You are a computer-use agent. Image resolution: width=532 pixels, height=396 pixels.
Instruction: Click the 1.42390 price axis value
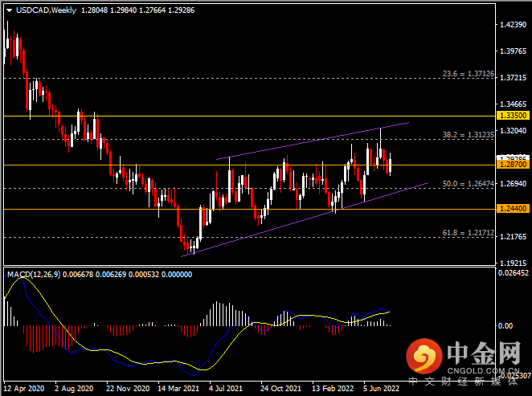tap(513, 24)
